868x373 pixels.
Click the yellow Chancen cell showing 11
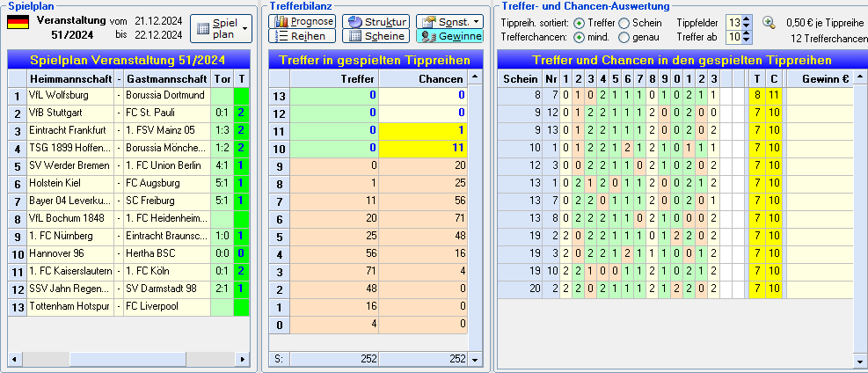coord(424,148)
